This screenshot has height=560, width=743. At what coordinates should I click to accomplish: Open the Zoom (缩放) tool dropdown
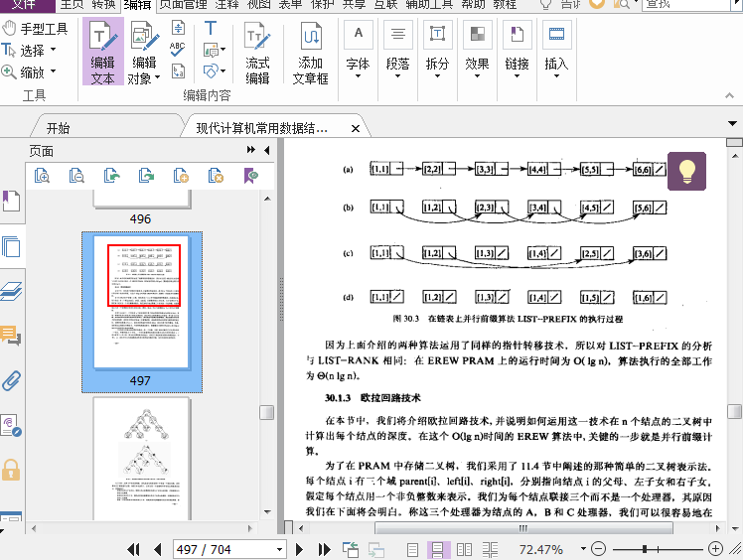click(x=53, y=71)
